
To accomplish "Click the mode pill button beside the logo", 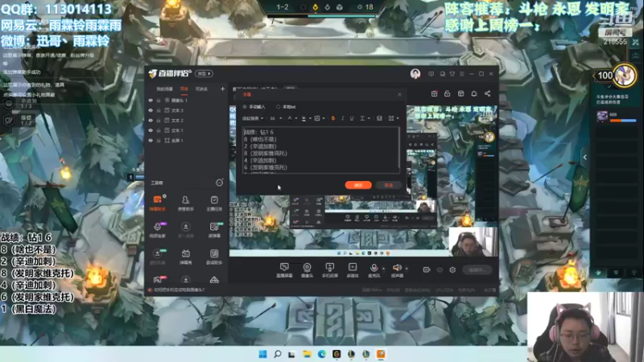I will [204, 74].
